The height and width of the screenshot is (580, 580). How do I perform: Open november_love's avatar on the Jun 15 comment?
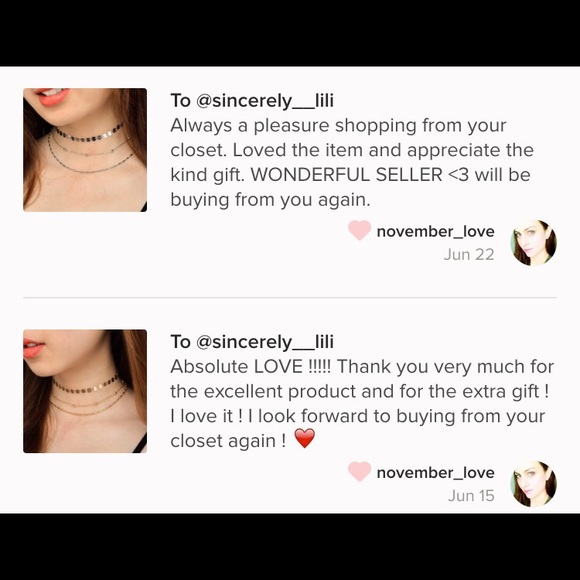point(533,484)
